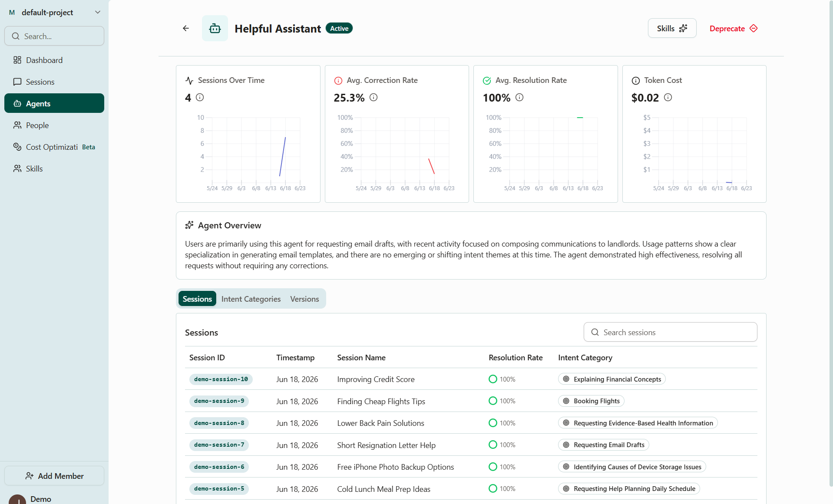Screen dimensions: 833x504
Task: Click the Add Member button
Action: click(x=54, y=476)
